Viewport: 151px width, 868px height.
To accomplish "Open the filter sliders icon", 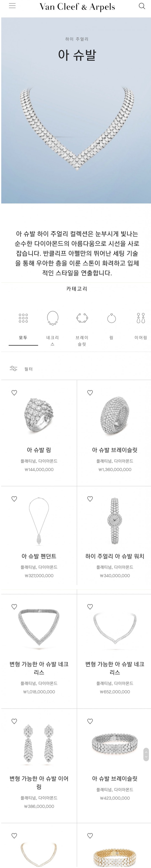I will (x=14, y=368).
